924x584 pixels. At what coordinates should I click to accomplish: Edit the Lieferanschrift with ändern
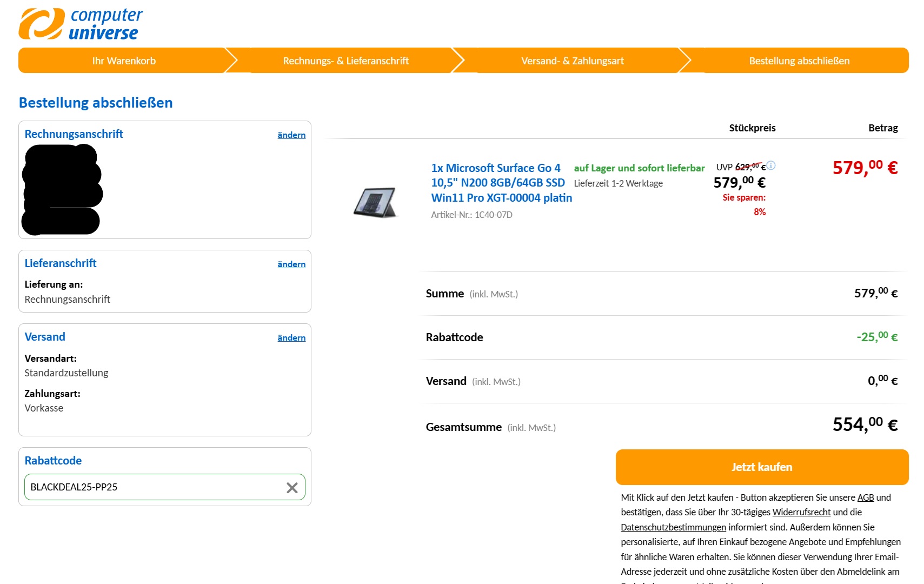(291, 264)
